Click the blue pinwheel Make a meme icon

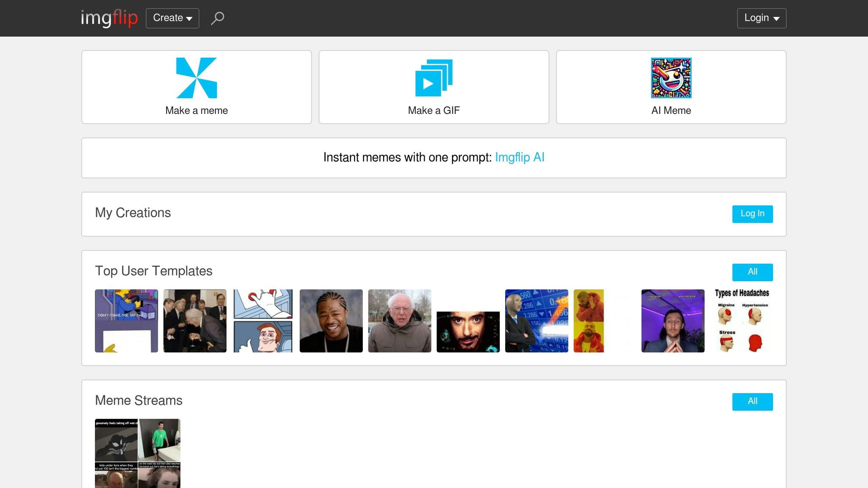point(197,78)
